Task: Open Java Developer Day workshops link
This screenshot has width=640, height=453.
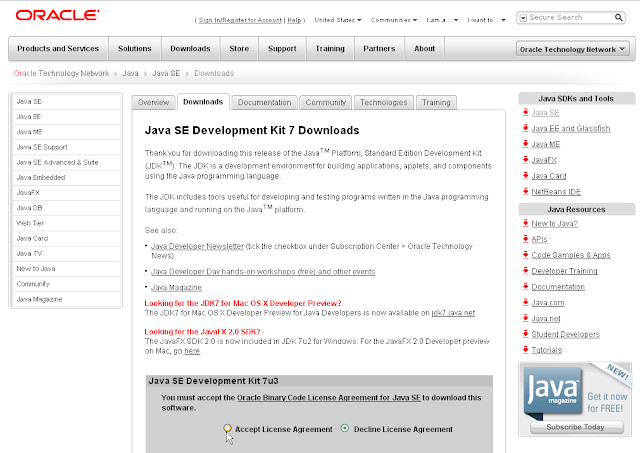Action: [263, 271]
